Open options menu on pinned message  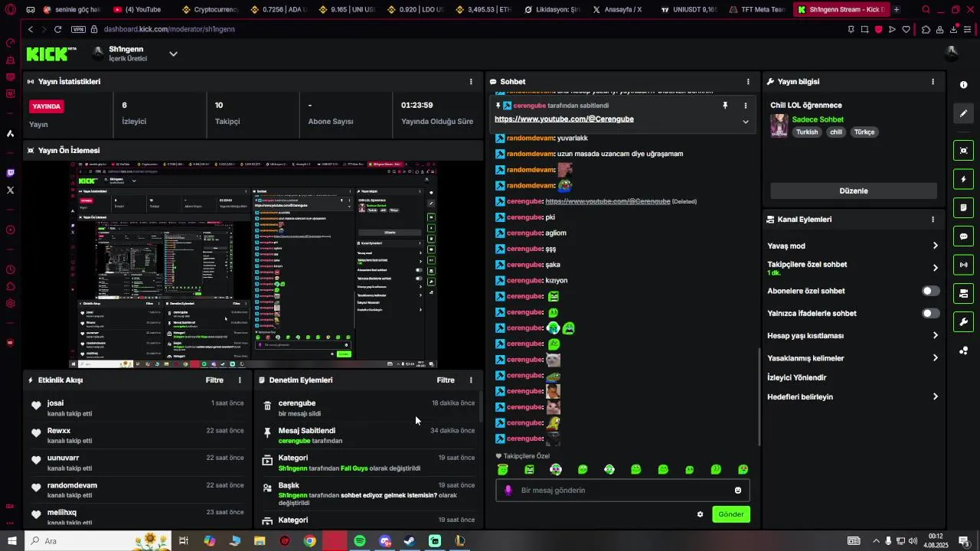coord(746,106)
